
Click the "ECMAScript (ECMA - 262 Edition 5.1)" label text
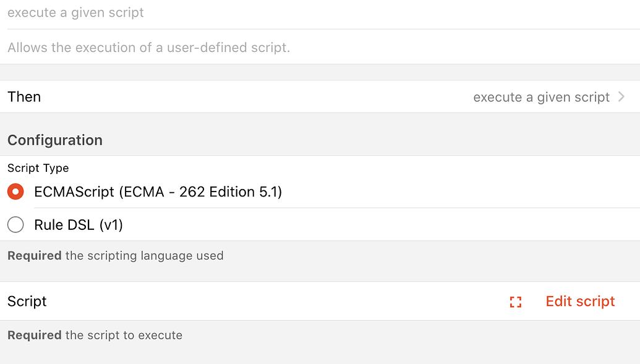[158, 192]
